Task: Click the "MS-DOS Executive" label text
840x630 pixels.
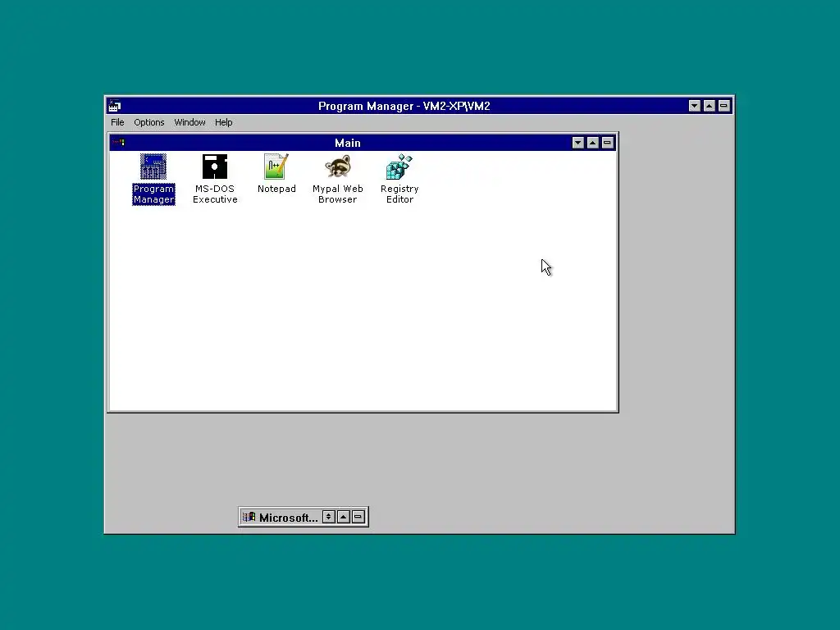Action: (x=215, y=194)
